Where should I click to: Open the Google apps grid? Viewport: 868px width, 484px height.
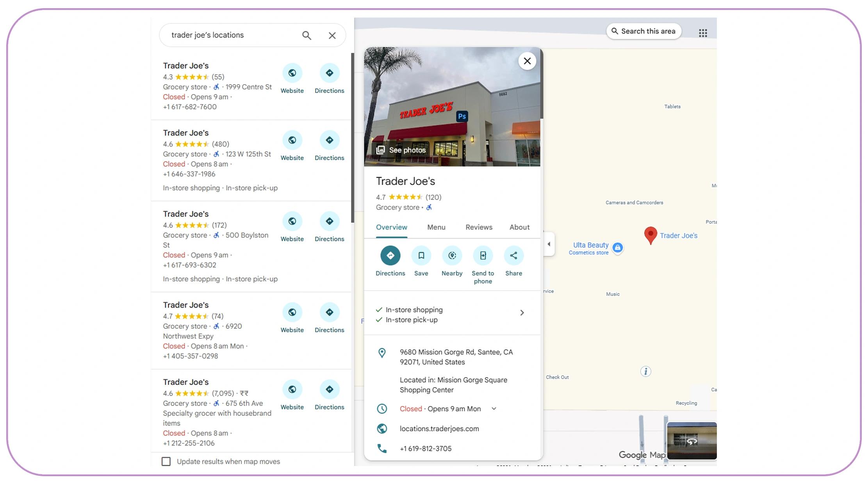tap(703, 33)
